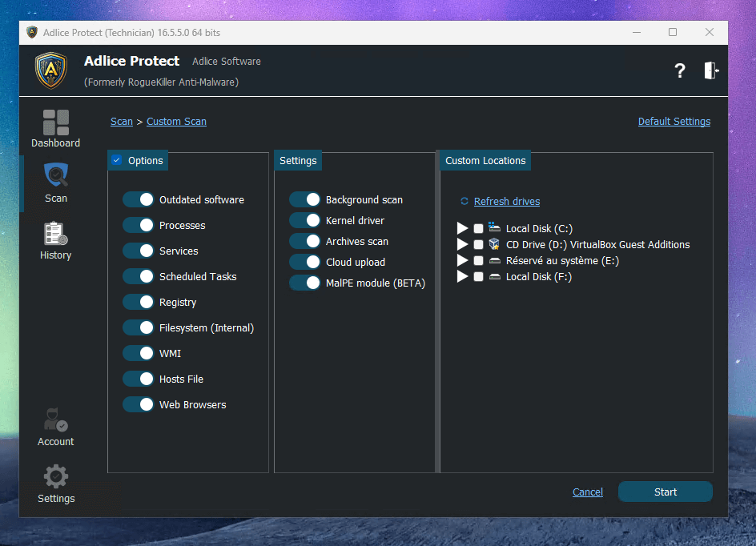The width and height of the screenshot is (756, 546).
Task: Open the Dashboard icon in sidebar
Action: pyautogui.click(x=55, y=123)
